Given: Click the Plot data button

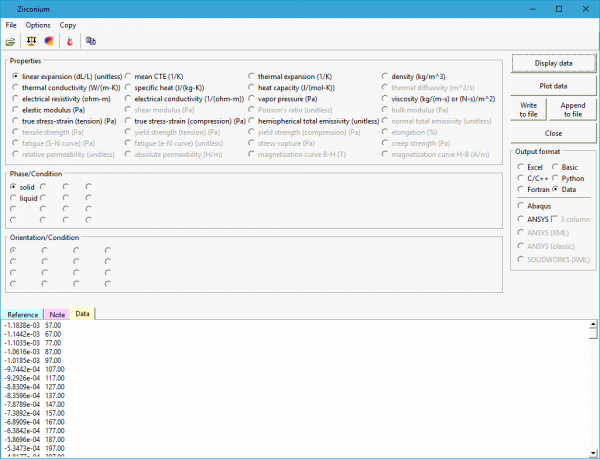Looking at the screenshot, I should click(553, 86).
